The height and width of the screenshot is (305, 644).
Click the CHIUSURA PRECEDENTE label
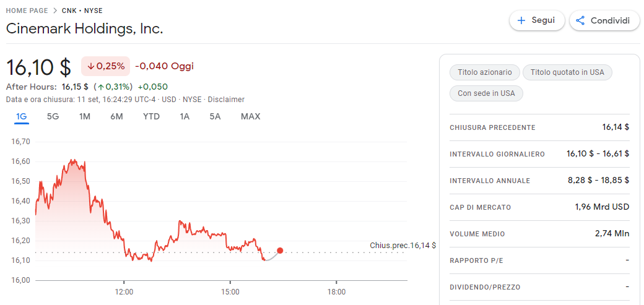click(x=492, y=127)
